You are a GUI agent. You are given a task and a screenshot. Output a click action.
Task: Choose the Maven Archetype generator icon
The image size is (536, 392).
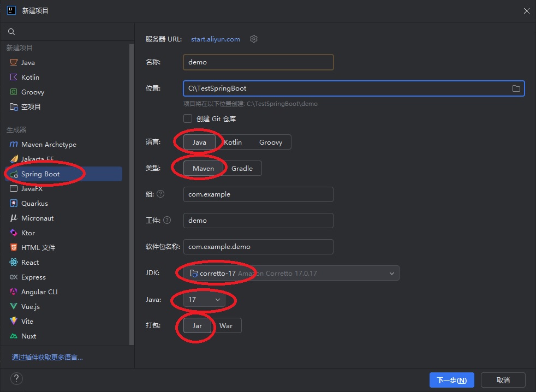click(x=14, y=144)
